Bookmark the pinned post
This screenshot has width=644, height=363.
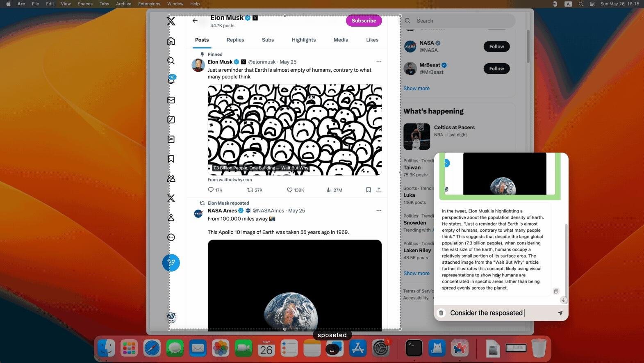[368, 190]
